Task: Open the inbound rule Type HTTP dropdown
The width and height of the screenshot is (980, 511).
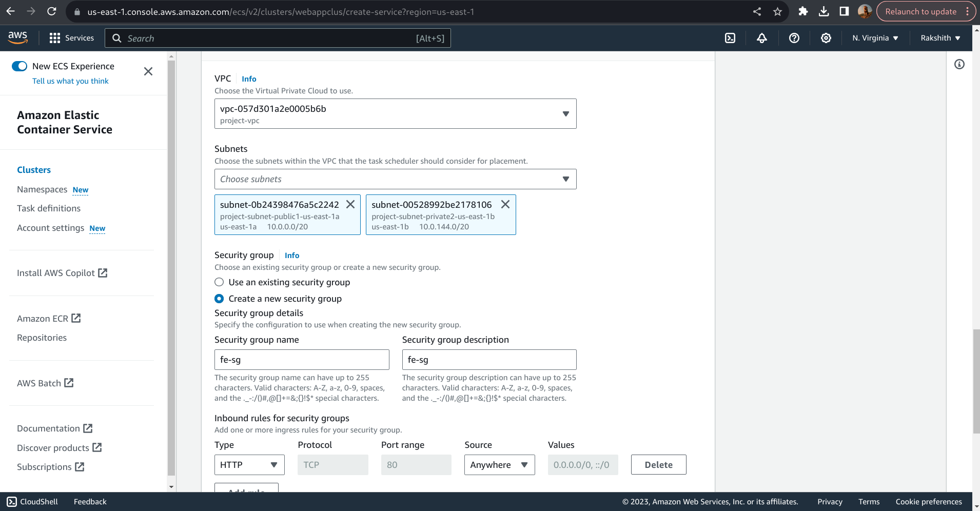Action: (x=249, y=465)
